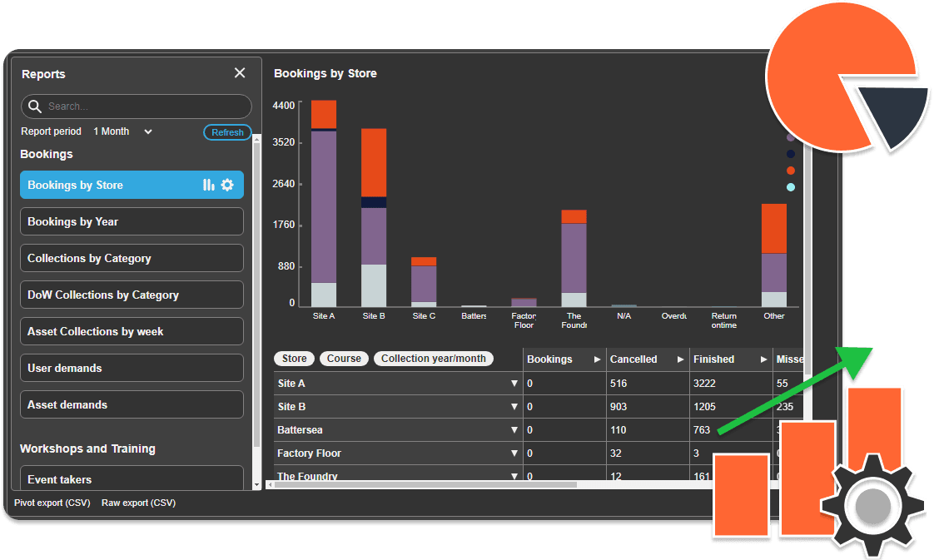Viewport: 934px width, 560px height.
Task: Toggle the Store grouping pill
Action: [294, 359]
